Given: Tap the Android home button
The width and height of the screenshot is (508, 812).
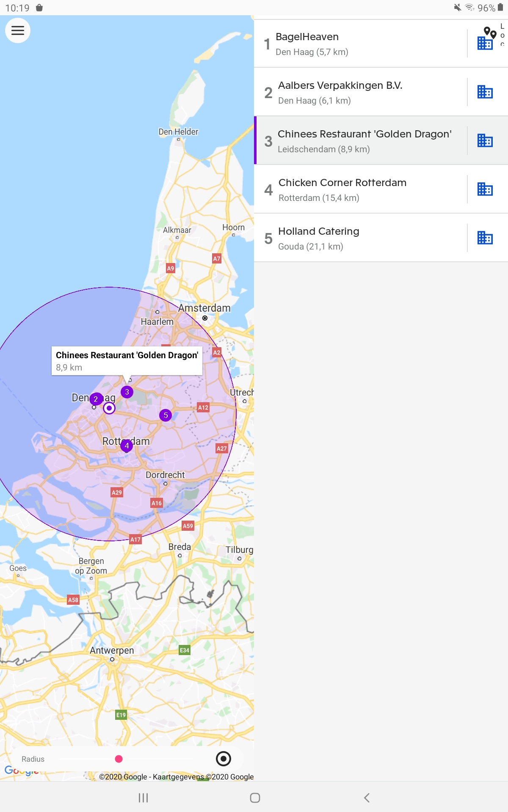Looking at the screenshot, I should coord(255,798).
